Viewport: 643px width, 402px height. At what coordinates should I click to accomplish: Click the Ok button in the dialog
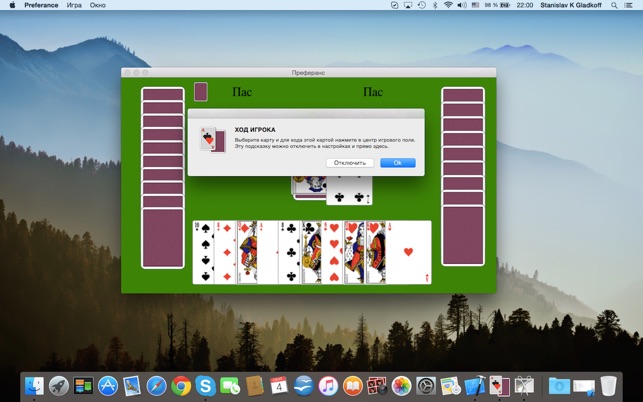point(397,162)
